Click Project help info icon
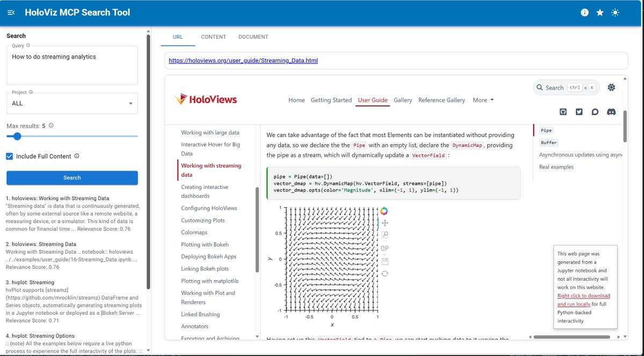Image resolution: width=644 pixels, height=356 pixels. pos(31,92)
